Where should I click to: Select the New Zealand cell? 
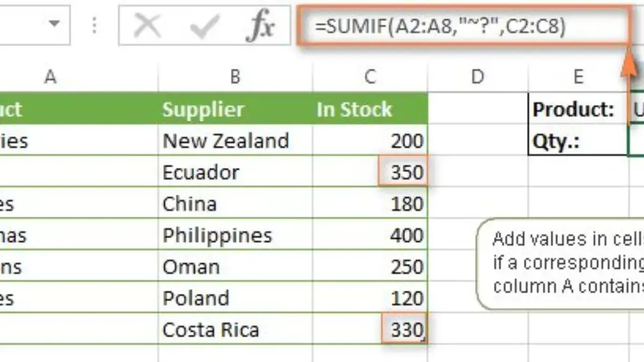[x=235, y=141]
